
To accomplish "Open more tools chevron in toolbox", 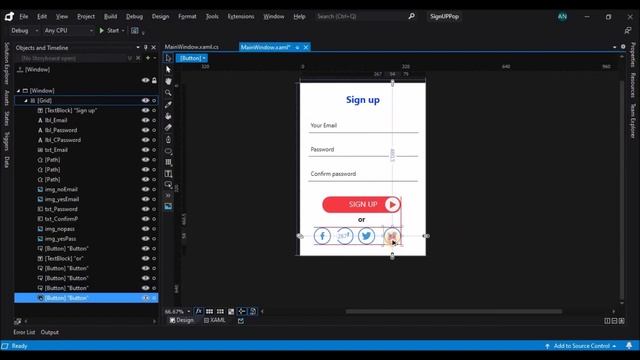I will click(x=168, y=196).
